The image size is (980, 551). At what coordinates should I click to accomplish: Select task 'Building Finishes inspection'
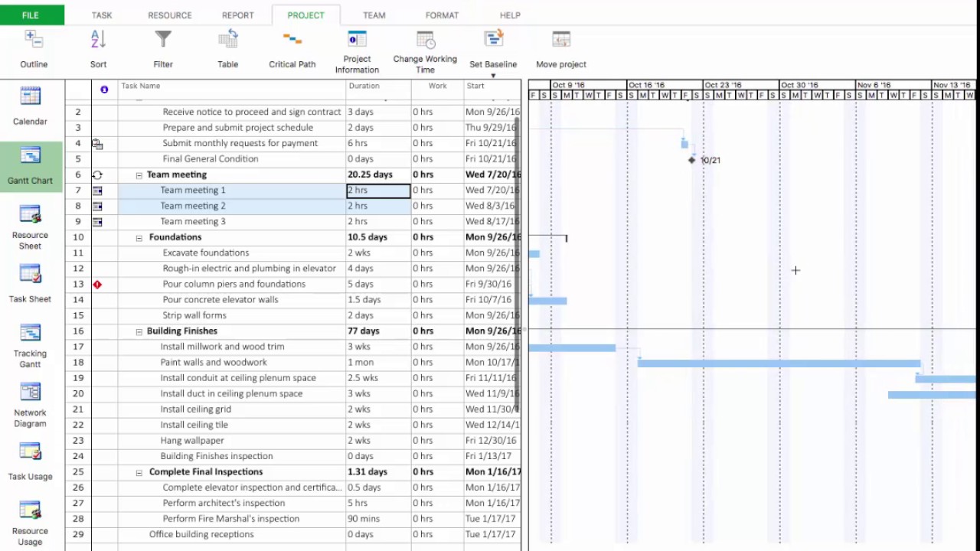pyautogui.click(x=217, y=456)
